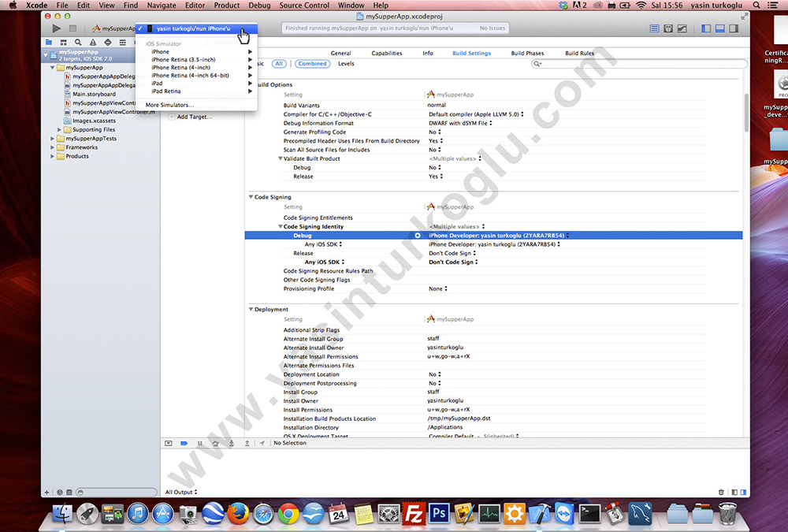Show only the console pane

(743, 493)
